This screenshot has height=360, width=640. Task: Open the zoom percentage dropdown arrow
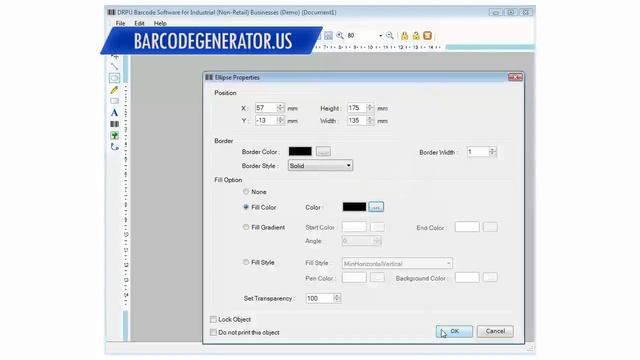tap(380, 36)
